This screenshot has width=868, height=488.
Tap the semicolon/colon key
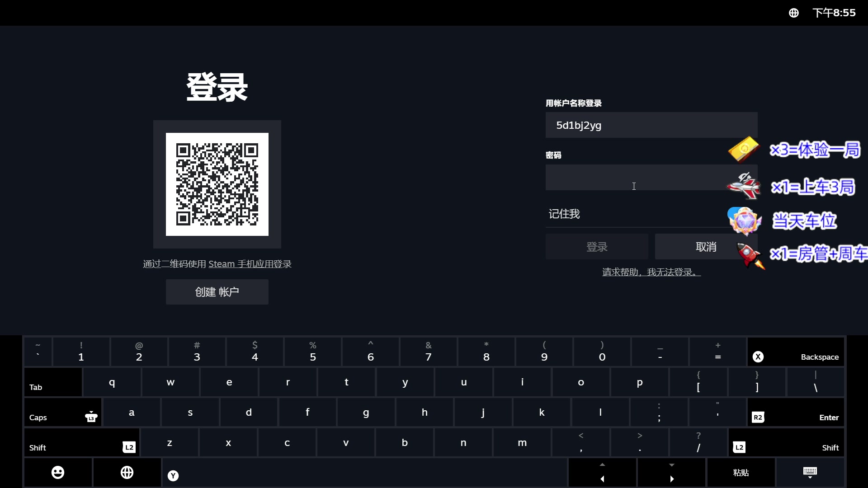[659, 412]
